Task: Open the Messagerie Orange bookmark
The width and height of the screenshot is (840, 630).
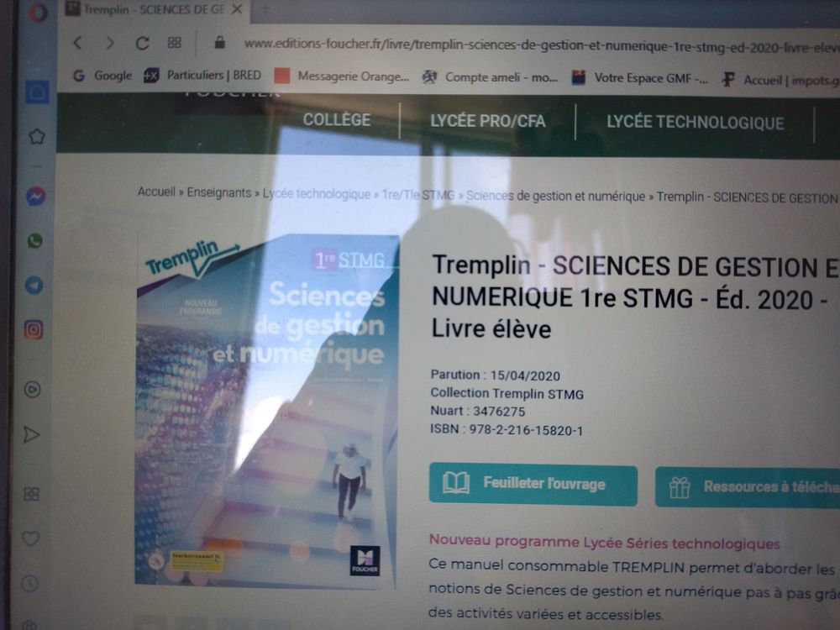Action: (341, 76)
